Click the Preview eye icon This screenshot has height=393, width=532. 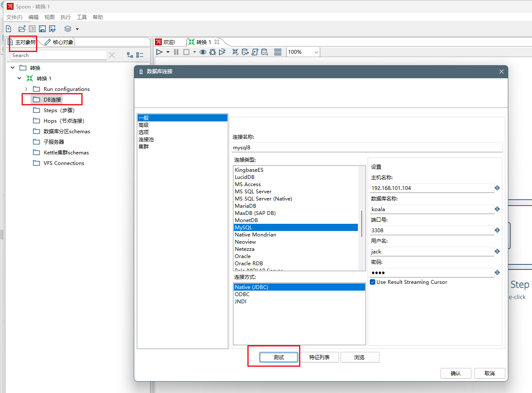click(x=203, y=52)
